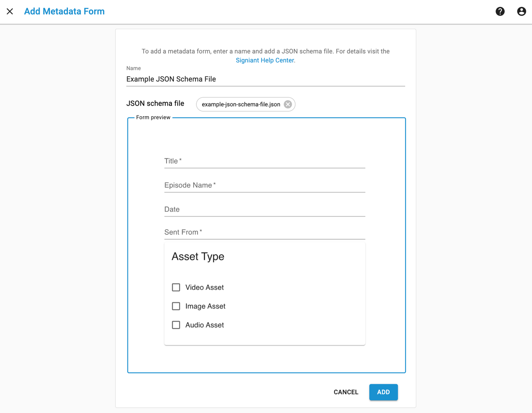Click the Form preview legend label
This screenshot has height=413, width=532.
tap(153, 117)
